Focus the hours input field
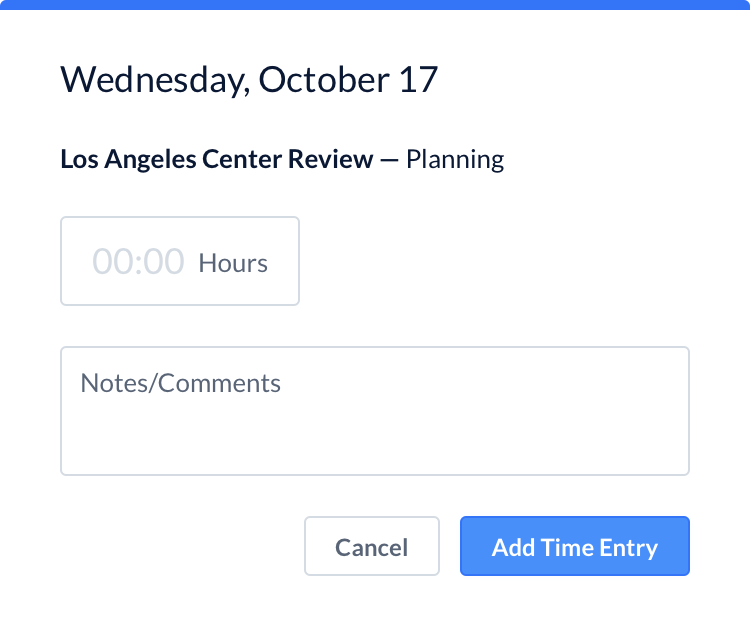750x636 pixels. [180, 261]
